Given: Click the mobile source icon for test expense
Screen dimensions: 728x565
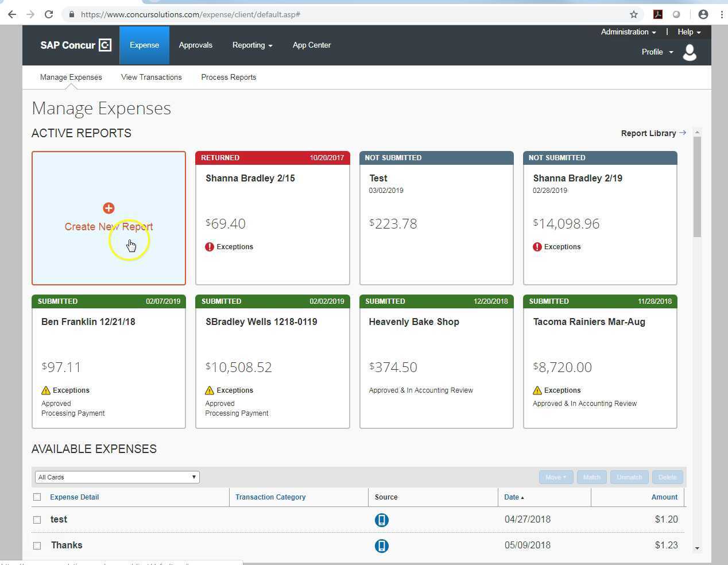Looking at the screenshot, I should [x=381, y=520].
